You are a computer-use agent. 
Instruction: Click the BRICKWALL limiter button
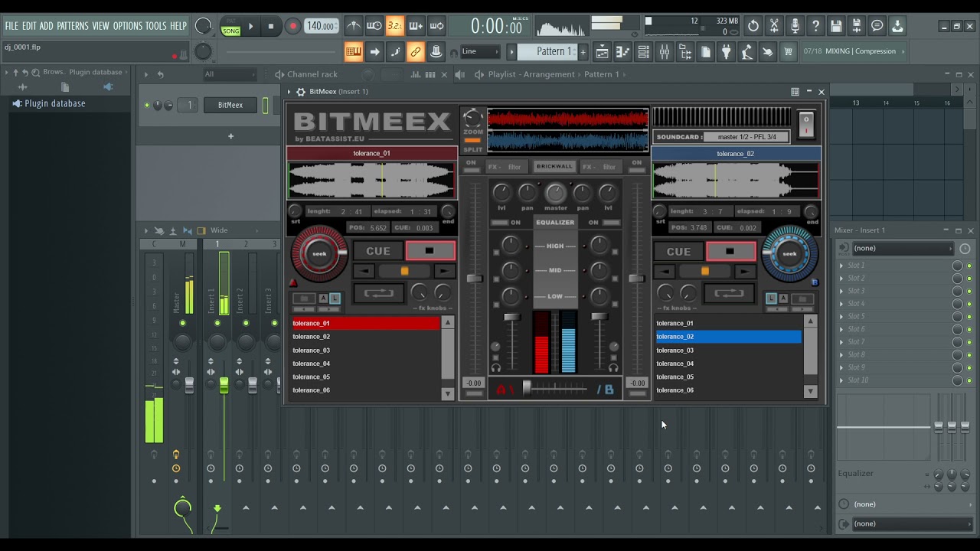(x=554, y=166)
